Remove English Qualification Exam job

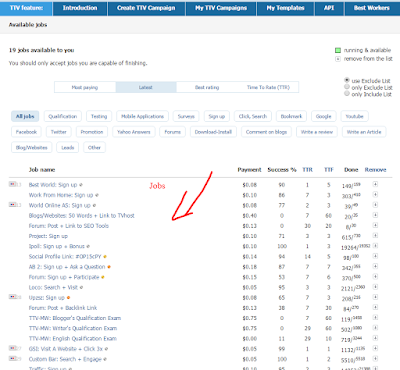(375, 338)
